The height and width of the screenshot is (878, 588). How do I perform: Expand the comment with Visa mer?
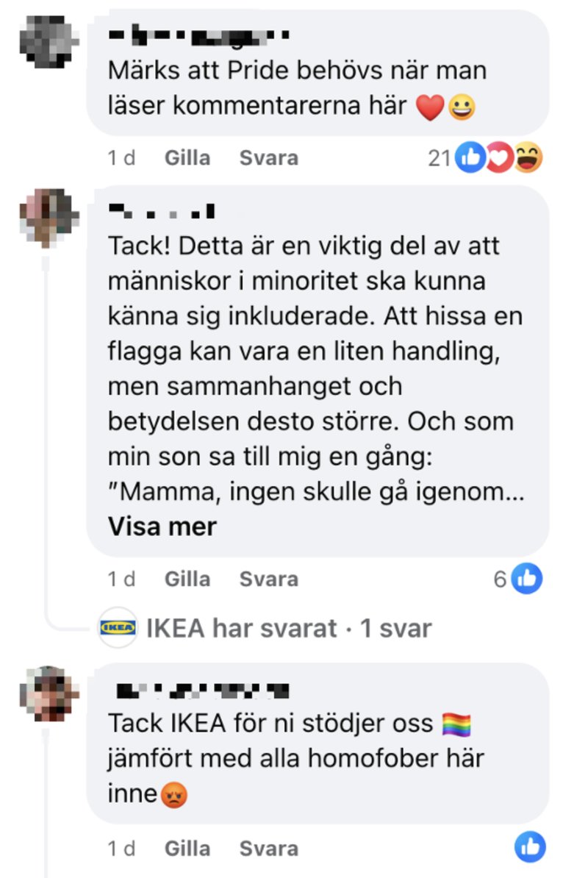pyautogui.click(x=162, y=527)
